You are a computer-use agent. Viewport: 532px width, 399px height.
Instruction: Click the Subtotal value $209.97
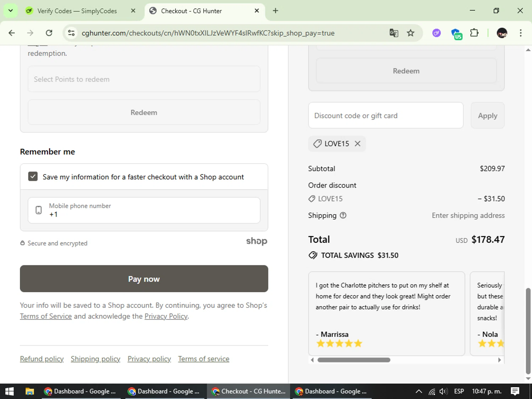492,168
